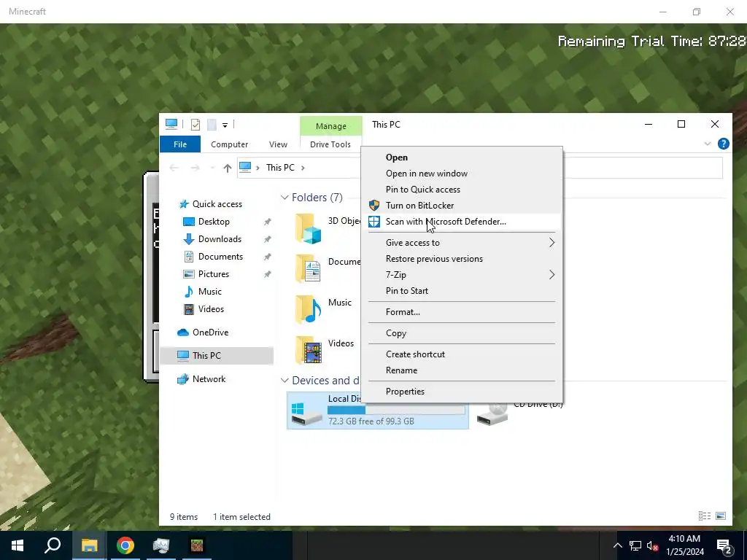
Task: Choose Open in new window
Action: tap(426, 174)
